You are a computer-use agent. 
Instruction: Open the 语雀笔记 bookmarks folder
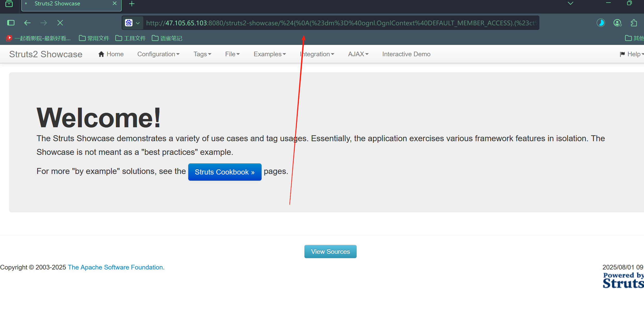[x=167, y=38]
